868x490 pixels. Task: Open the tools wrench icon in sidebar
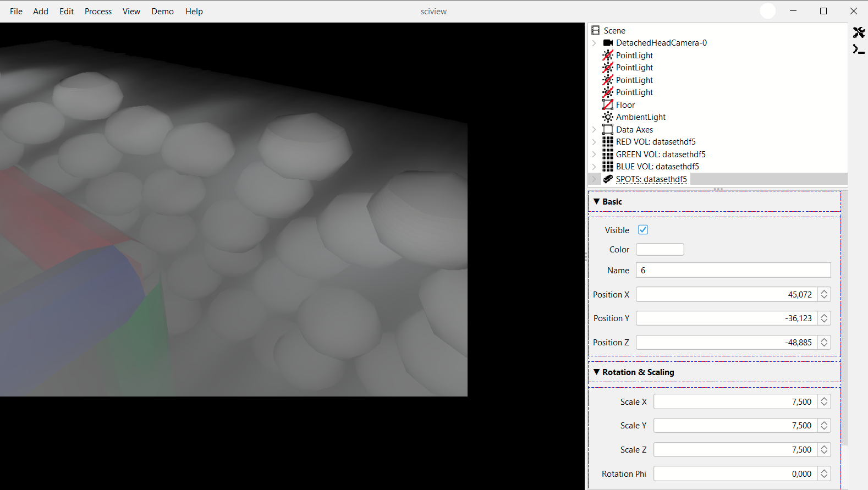[859, 32]
